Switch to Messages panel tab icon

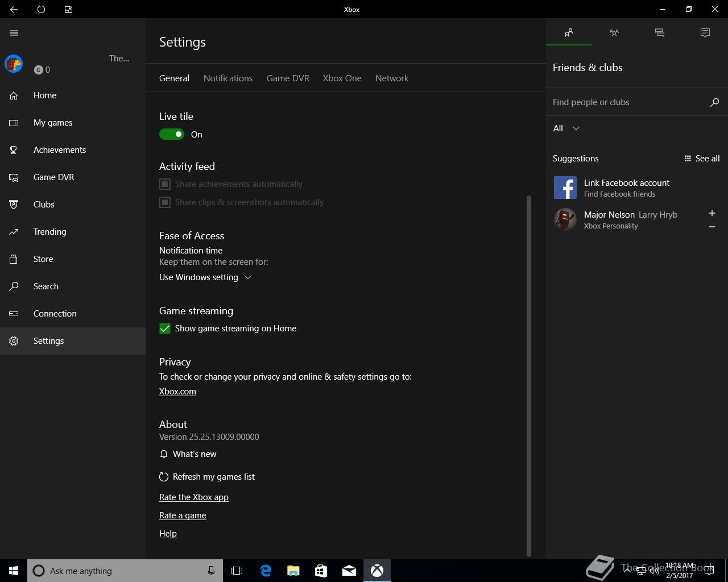click(660, 33)
